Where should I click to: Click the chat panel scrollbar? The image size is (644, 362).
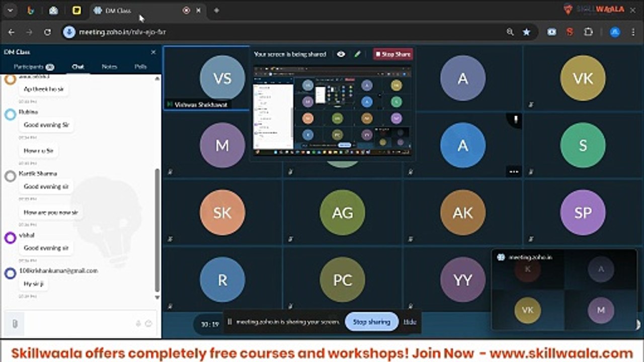(157, 230)
